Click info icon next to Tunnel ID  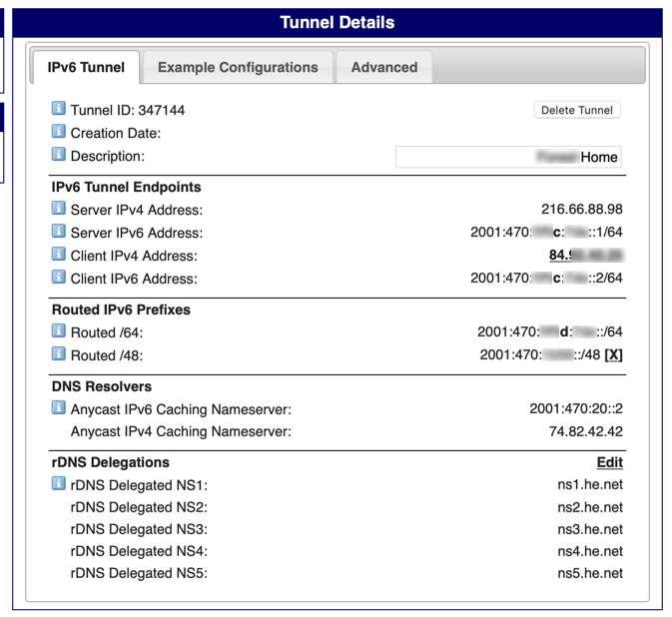click(x=59, y=110)
